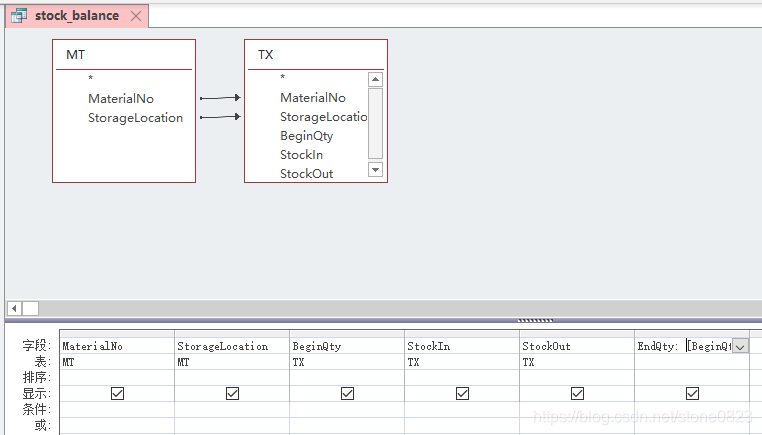The width and height of the screenshot is (762, 435).
Task: Uncheck show box for StorageLocation column
Action: coord(232,393)
